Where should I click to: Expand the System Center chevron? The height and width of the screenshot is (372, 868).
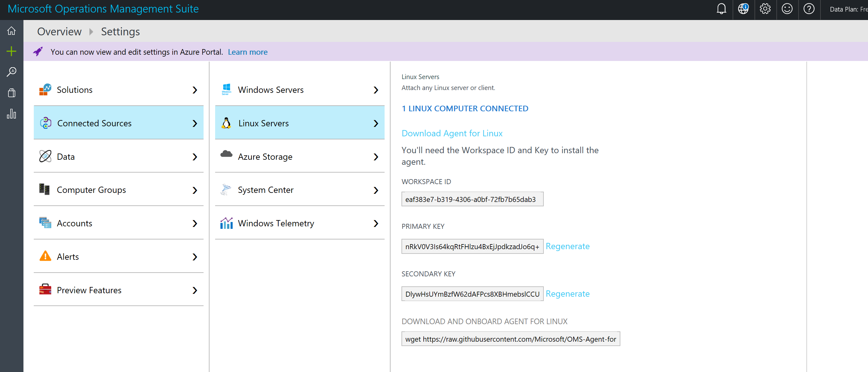coord(376,190)
